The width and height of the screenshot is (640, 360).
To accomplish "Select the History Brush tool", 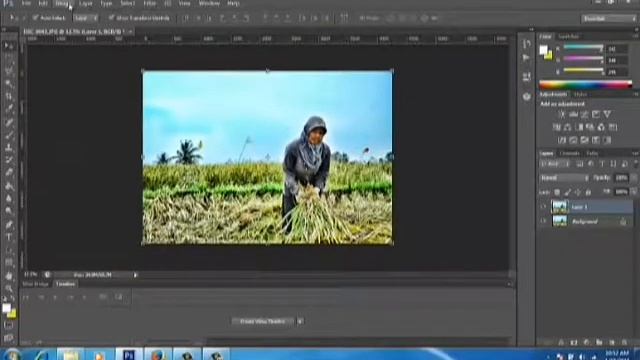I will pos(8,160).
